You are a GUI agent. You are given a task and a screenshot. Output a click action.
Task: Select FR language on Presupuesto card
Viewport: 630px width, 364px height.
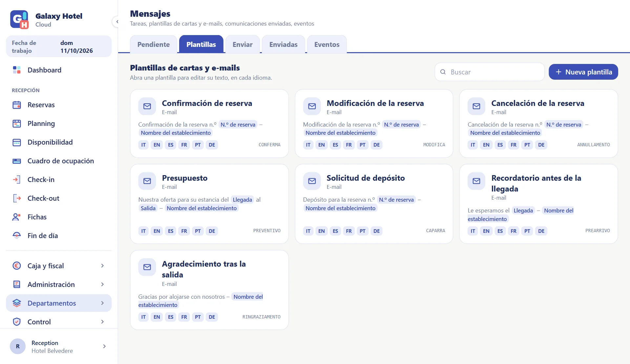(x=184, y=231)
